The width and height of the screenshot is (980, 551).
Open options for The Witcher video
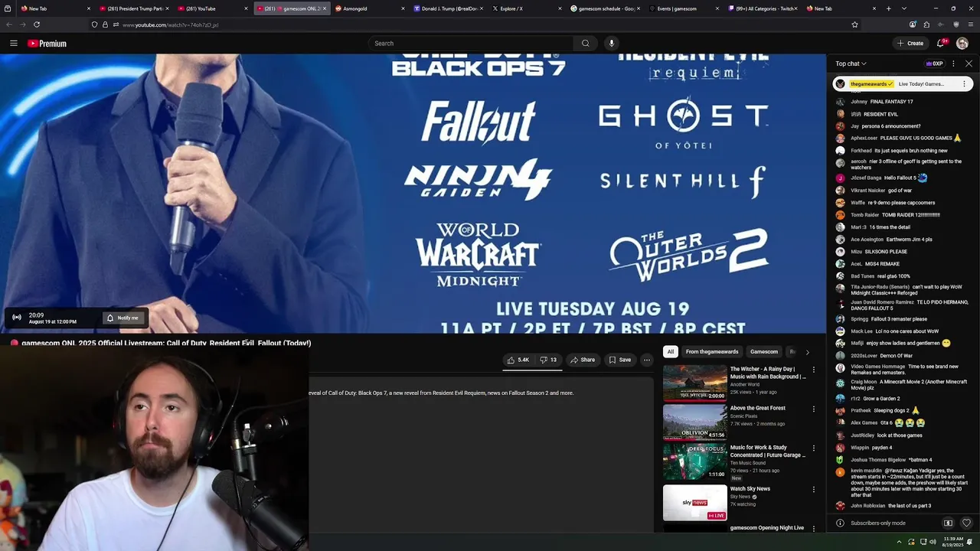coord(813,370)
